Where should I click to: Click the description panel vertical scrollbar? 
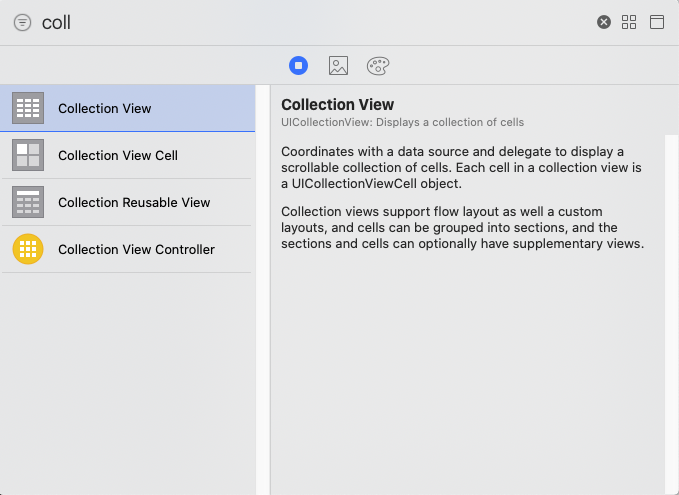pyautogui.click(x=671, y=314)
